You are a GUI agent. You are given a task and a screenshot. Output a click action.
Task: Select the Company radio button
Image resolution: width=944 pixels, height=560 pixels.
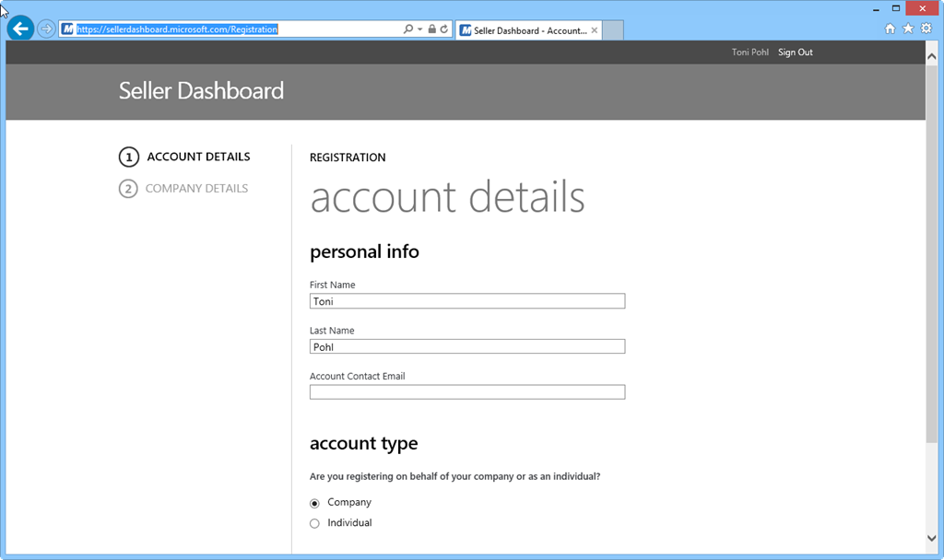(314, 503)
